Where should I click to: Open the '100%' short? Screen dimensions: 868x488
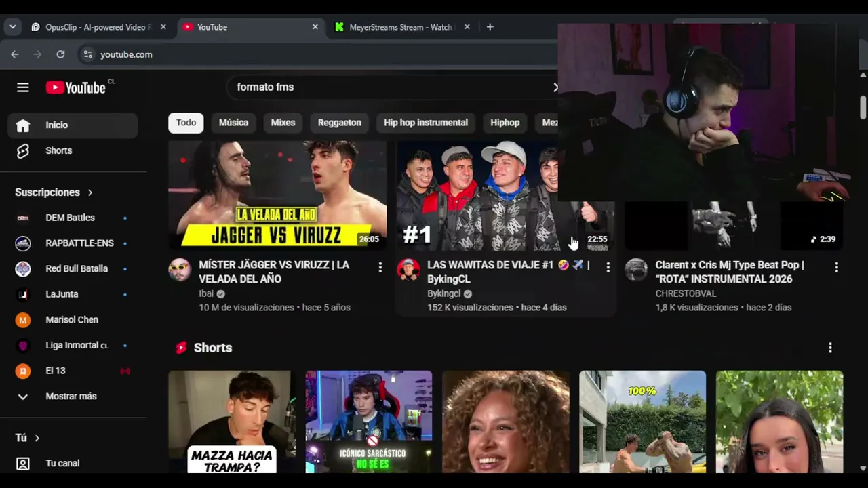[643, 422]
